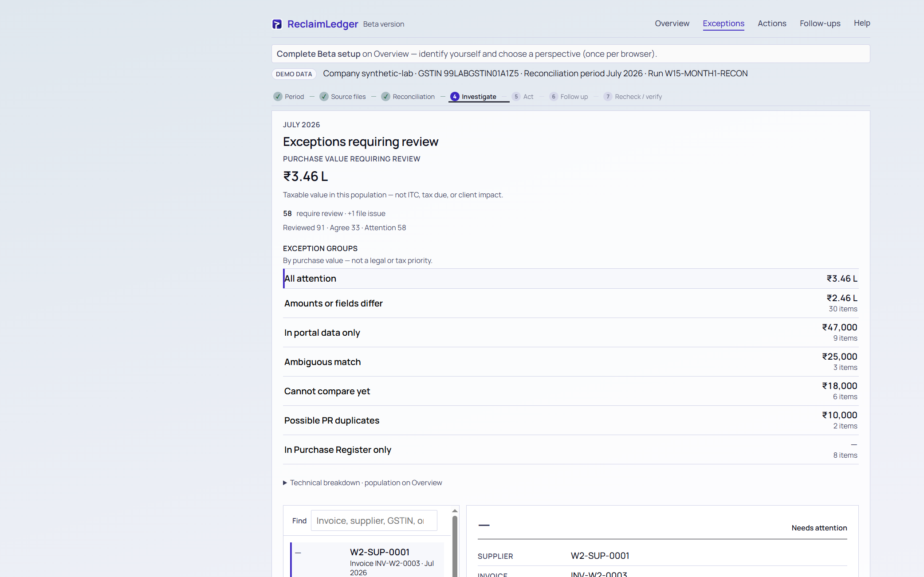The image size is (924, 577).
Task: Open the Overview nav tab
Action: (x=672, y=24)
